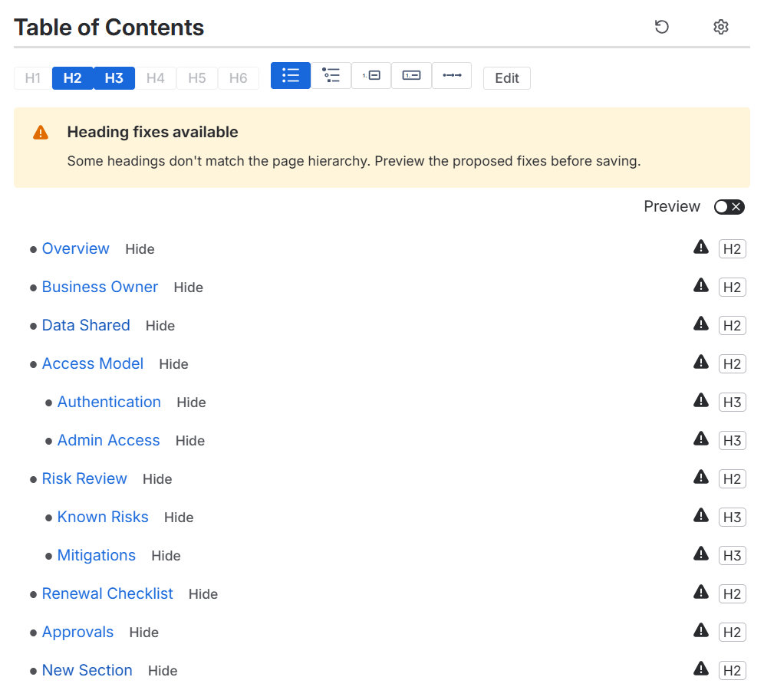Click the Edit button
The image size is (764, 700).
507,78
